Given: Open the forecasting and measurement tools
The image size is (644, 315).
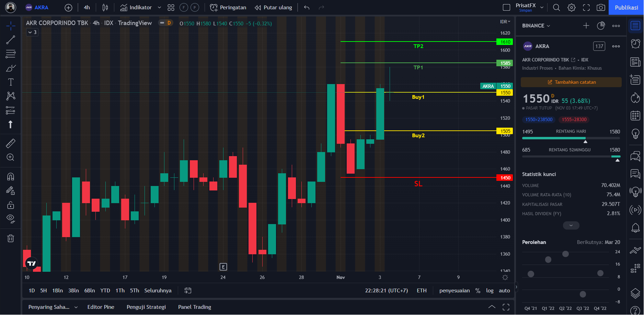Looking at the screenshot, I should (x=11, y=110).
